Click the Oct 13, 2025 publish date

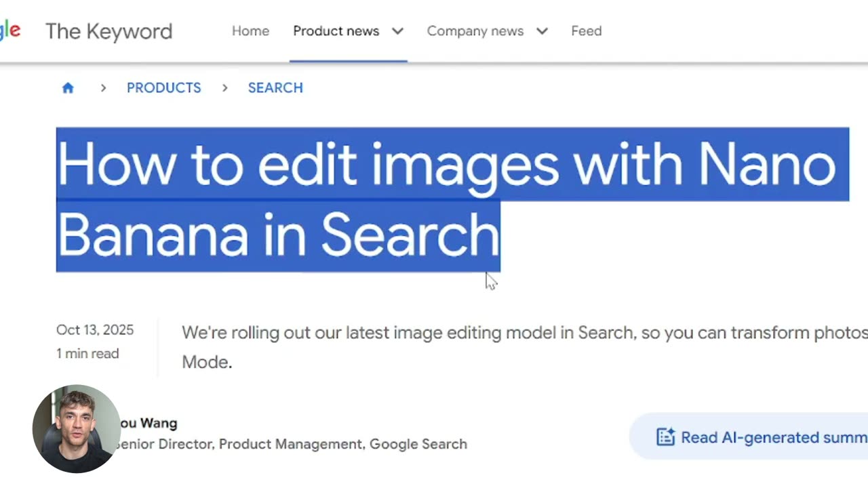click(x=95, y=330)
